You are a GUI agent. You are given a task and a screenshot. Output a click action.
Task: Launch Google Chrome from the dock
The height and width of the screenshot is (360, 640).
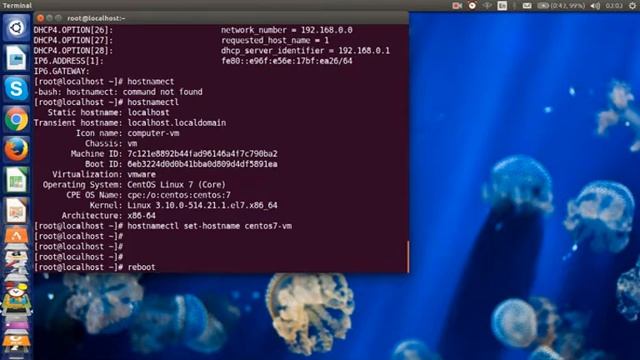16,119
